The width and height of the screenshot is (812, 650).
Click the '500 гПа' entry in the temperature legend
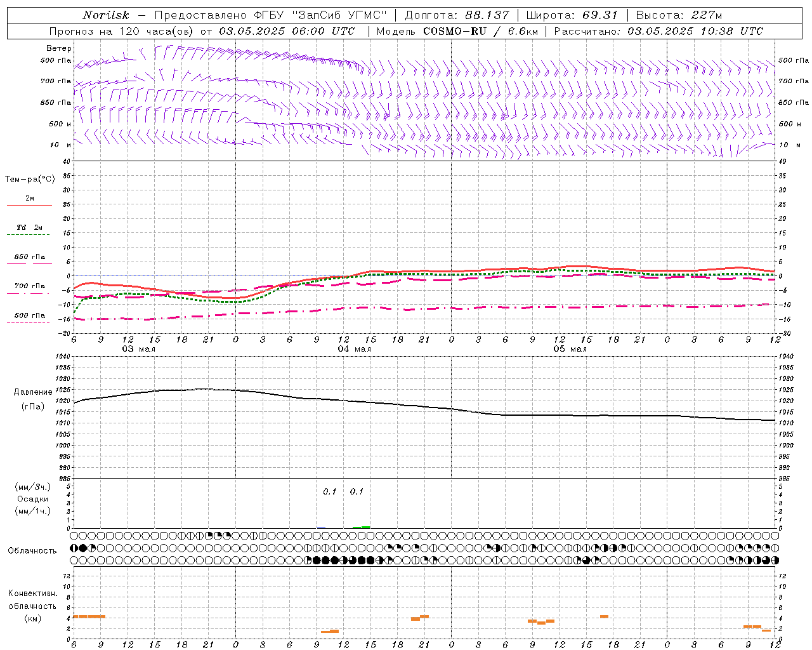[x=29, y=315]
